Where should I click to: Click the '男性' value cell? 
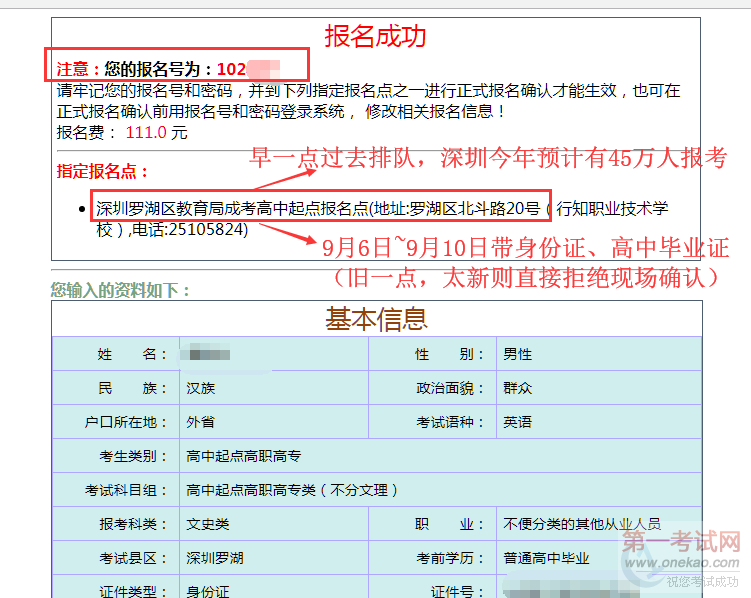[x=599, y=354]
